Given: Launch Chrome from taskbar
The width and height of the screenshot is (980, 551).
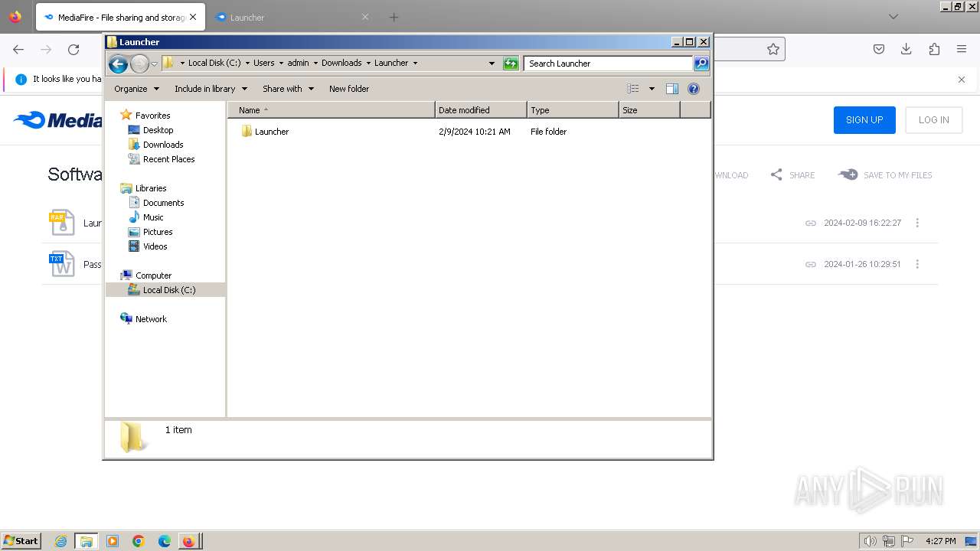Looking at the screenshot, I should tap(139, 541).
